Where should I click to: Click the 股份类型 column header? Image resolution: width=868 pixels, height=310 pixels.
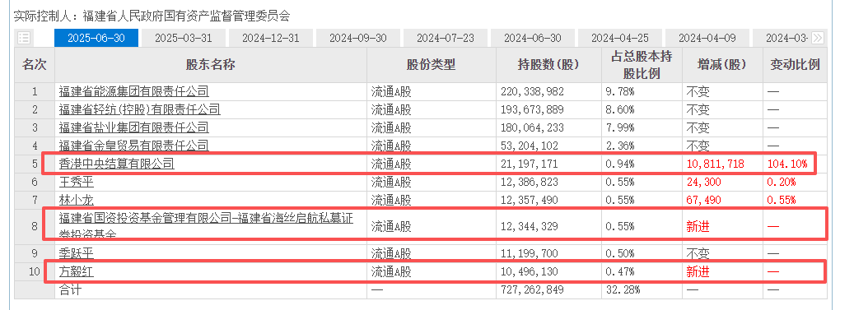pyautogui.click(x=432, y=65)
